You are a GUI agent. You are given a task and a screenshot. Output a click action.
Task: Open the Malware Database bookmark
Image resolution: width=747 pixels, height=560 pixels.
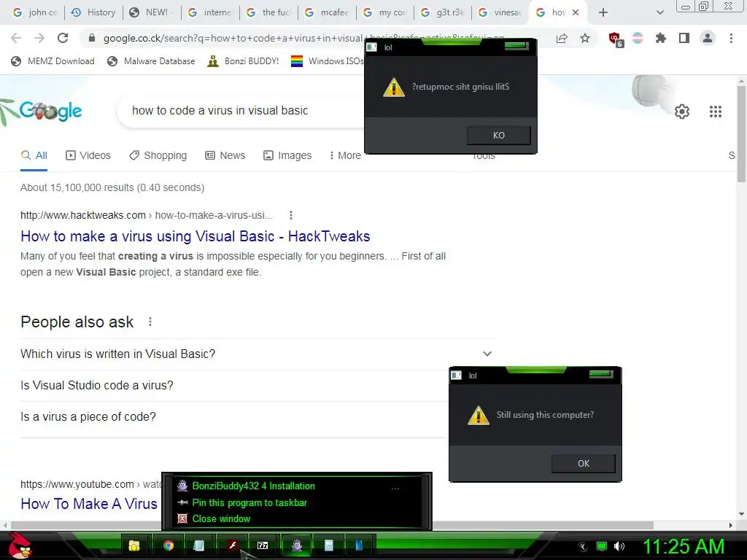pos(152,61)
